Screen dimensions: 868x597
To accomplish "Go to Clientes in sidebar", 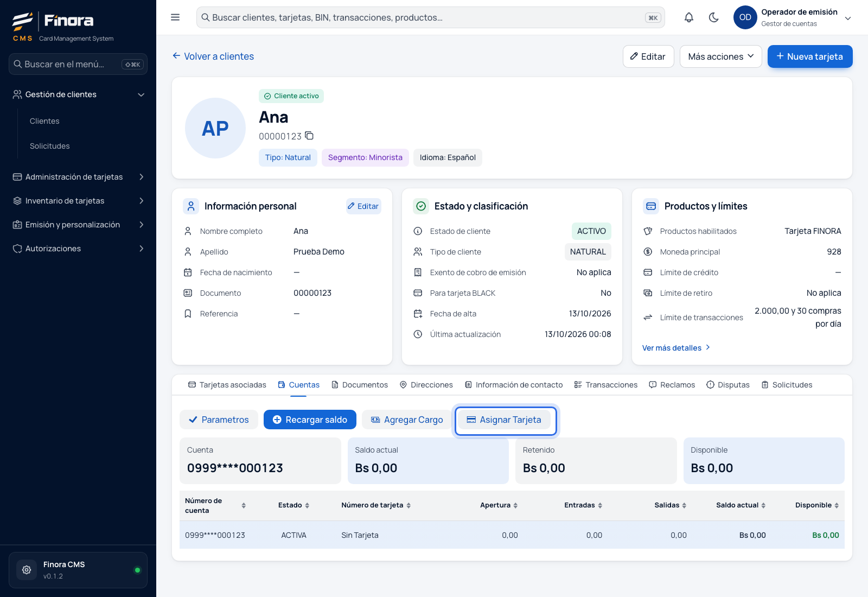I will tap(44, 121).
